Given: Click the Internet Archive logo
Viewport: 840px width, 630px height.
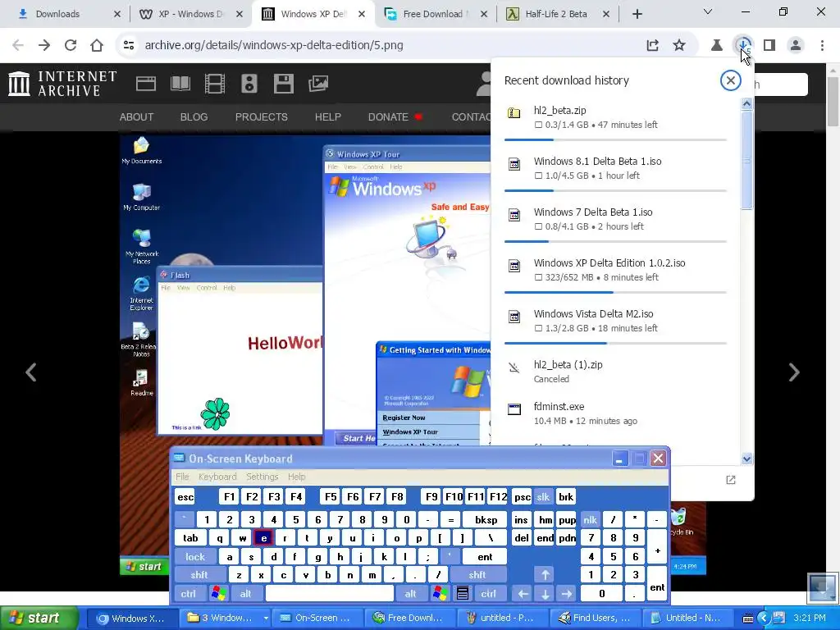Looking at the screenshot, I should [62, 84].
